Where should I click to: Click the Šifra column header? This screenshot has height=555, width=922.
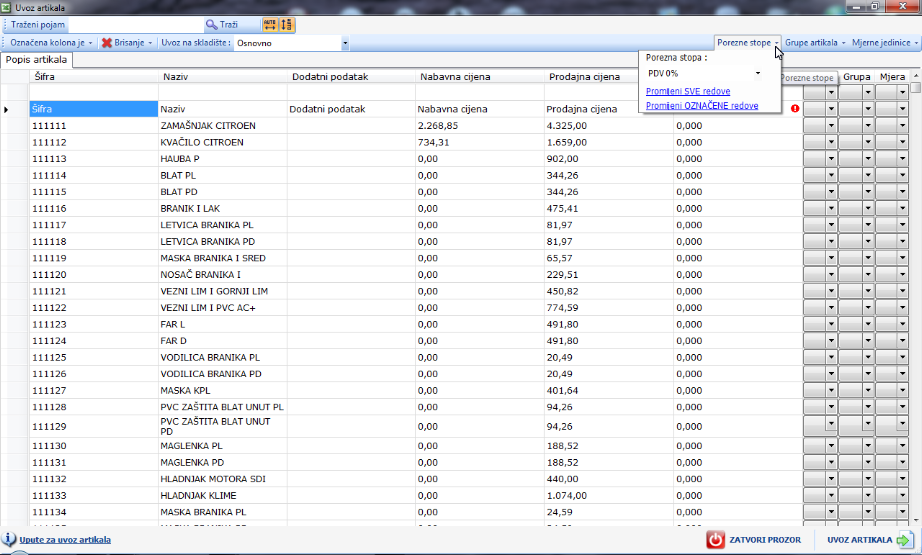click(94, 77)
